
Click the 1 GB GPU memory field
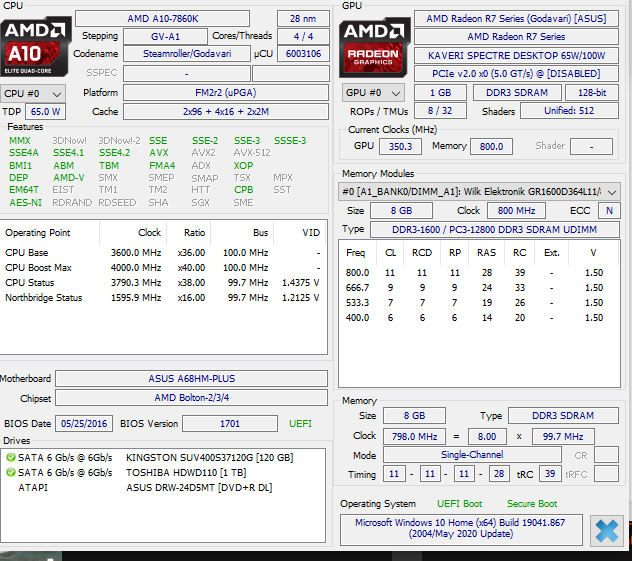click(x=441, y=93)
